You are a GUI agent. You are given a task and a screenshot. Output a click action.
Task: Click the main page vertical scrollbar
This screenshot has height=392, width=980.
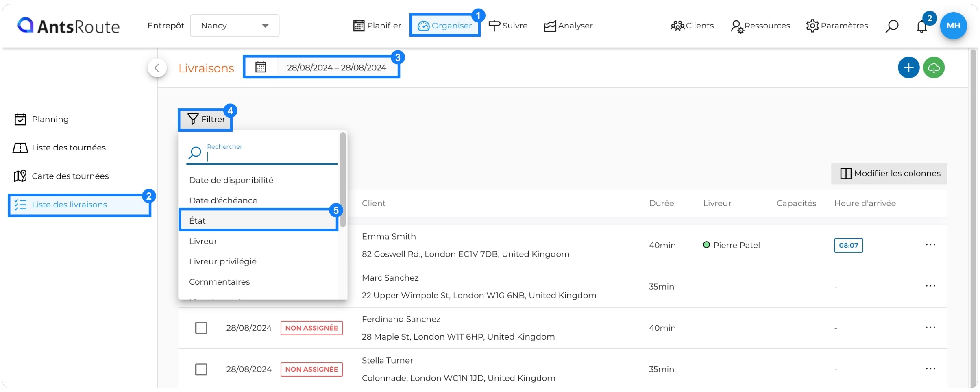click(973, 218)
